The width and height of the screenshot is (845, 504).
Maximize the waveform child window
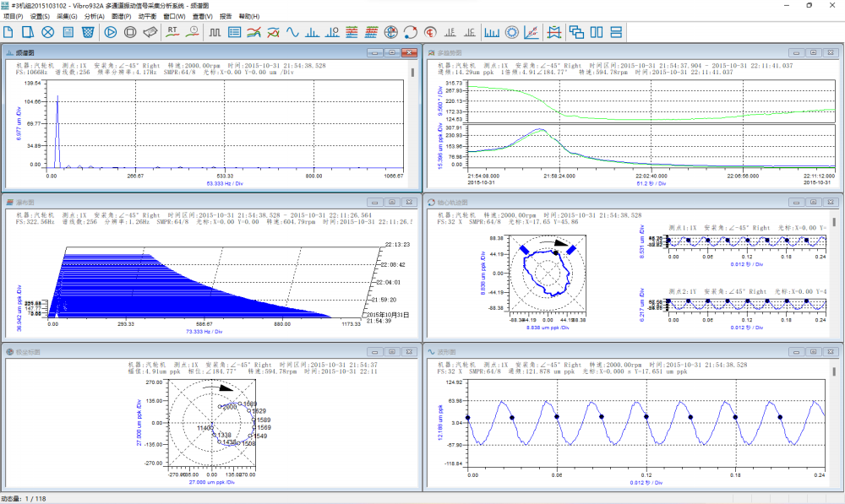point(814,352)
